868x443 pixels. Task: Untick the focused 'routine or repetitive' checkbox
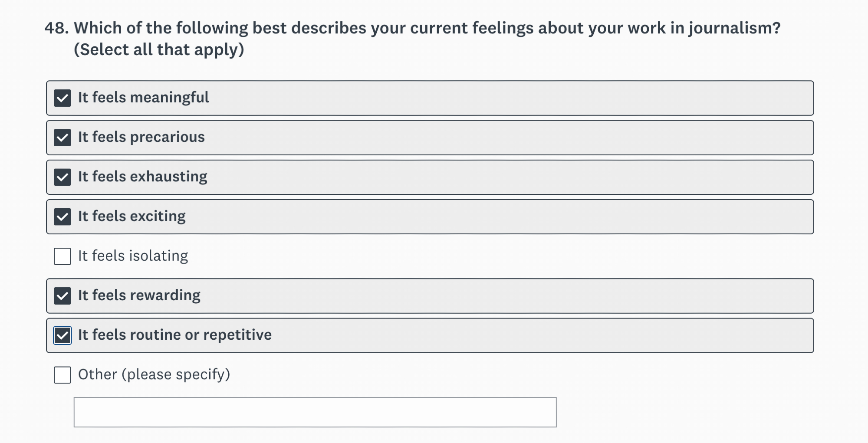click(x=62, y=335)
